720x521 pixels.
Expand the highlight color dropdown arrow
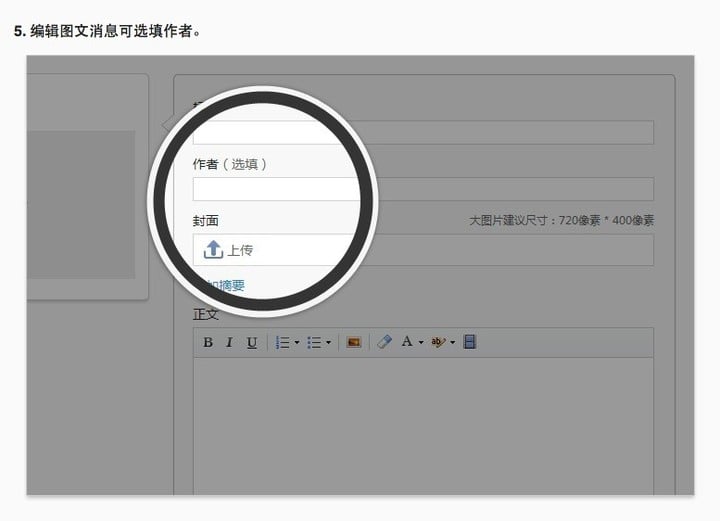pyautogui.click(x=452, y=343)
